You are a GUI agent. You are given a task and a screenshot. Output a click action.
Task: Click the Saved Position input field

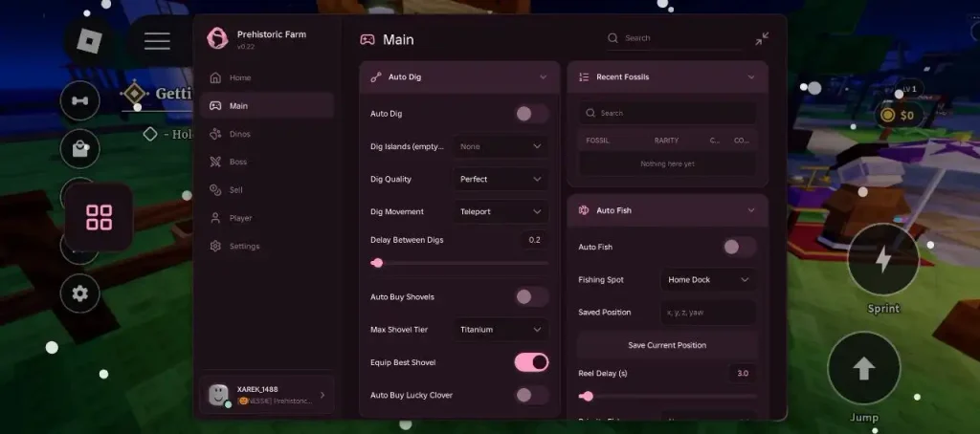(708, 313)
